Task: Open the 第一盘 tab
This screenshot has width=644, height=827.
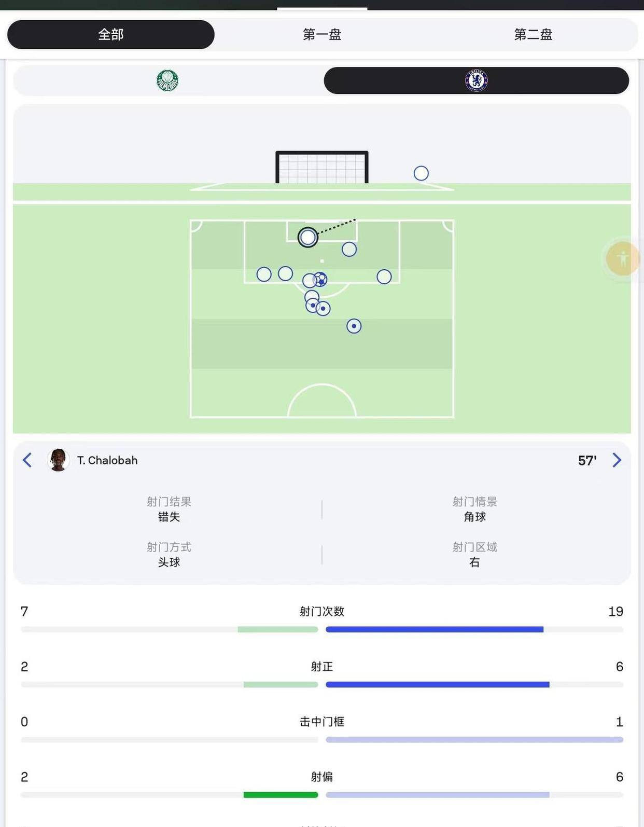Action: (x=321, y=35)
